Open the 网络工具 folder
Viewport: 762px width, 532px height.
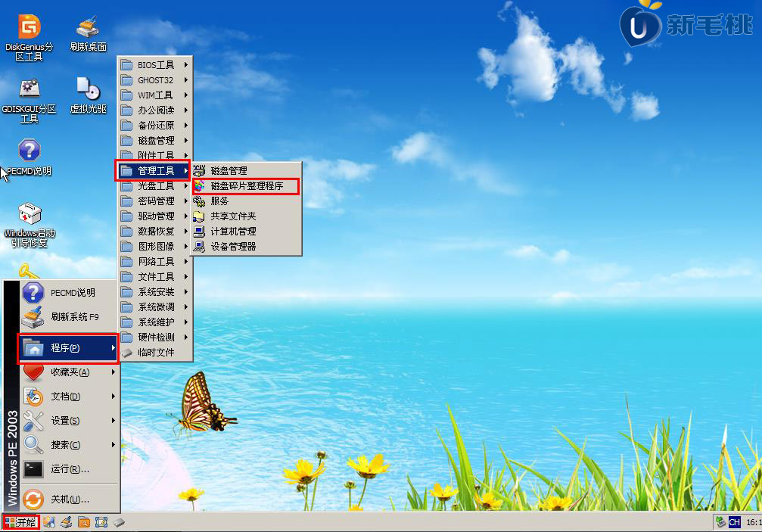point(155,261)
